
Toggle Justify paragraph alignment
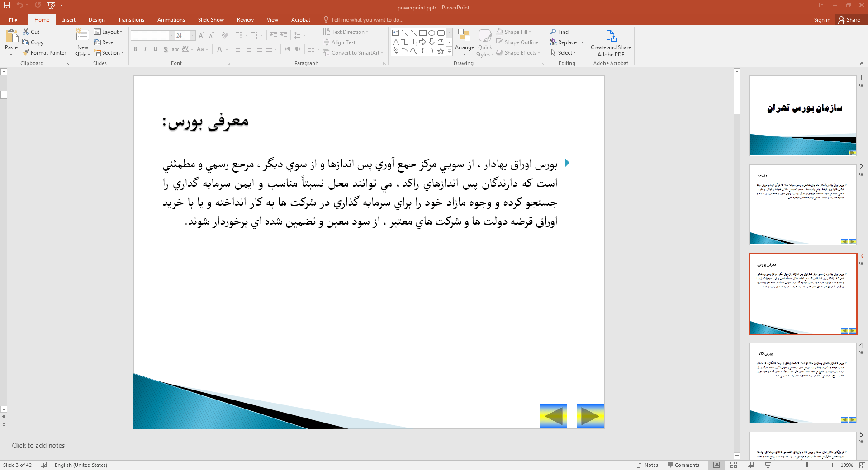tap(269, 49)
